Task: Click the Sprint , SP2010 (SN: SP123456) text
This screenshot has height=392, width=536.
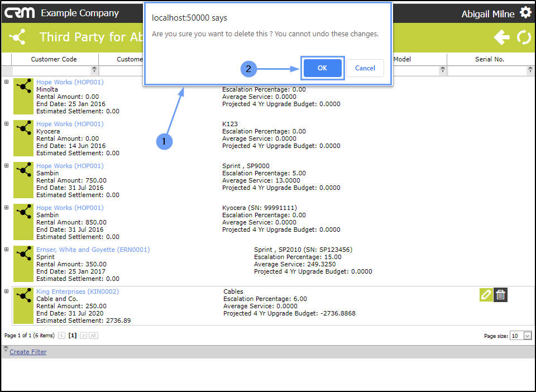Action: [x=303, y=250]
